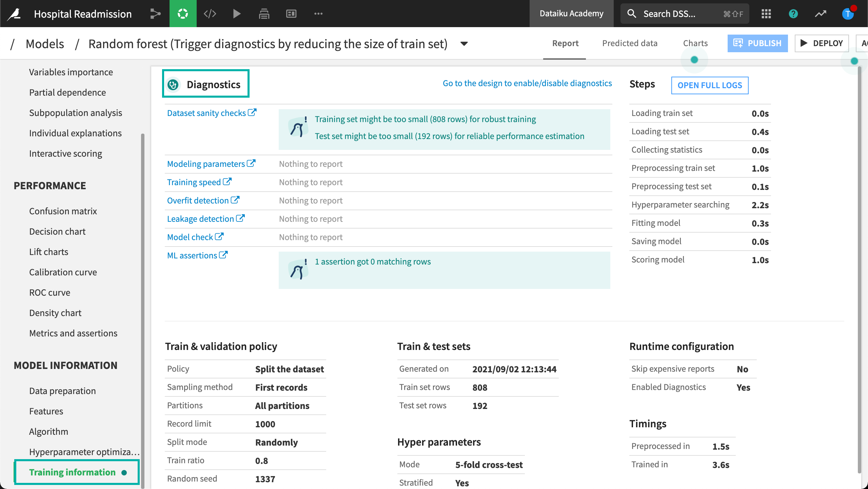Open the applications grid menu

coord(766,14)
